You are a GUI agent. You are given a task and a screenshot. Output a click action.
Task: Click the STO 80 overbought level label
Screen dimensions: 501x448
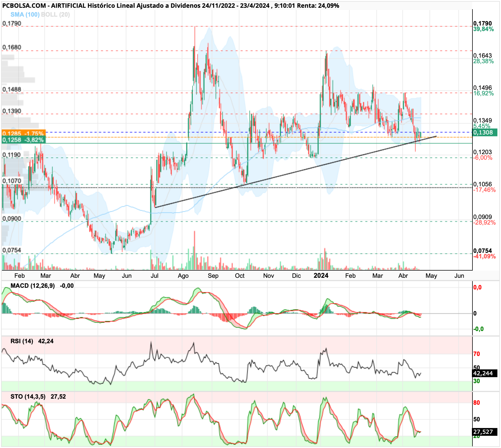tap(477, 403)
